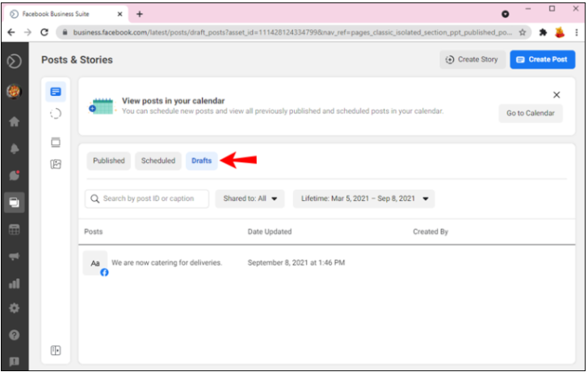Click the 'Posts & Stories' page heading

coord(77,60)
